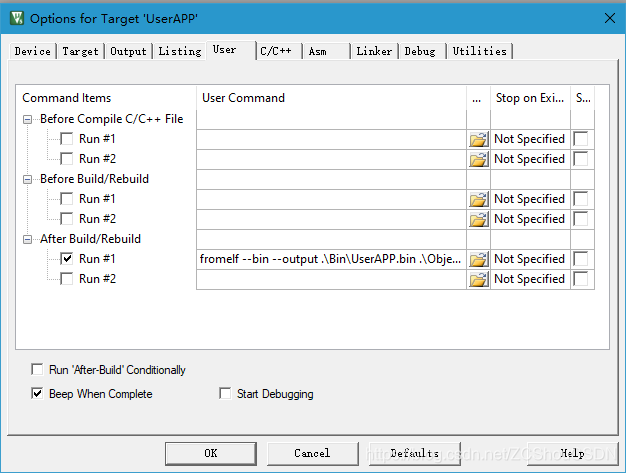
Task: Close the Options for Target dialog
Action: [610, 18]
